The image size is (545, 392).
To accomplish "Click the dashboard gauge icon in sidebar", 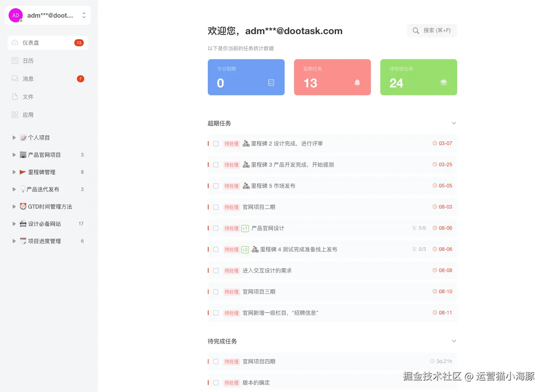I will click(15, 43).
